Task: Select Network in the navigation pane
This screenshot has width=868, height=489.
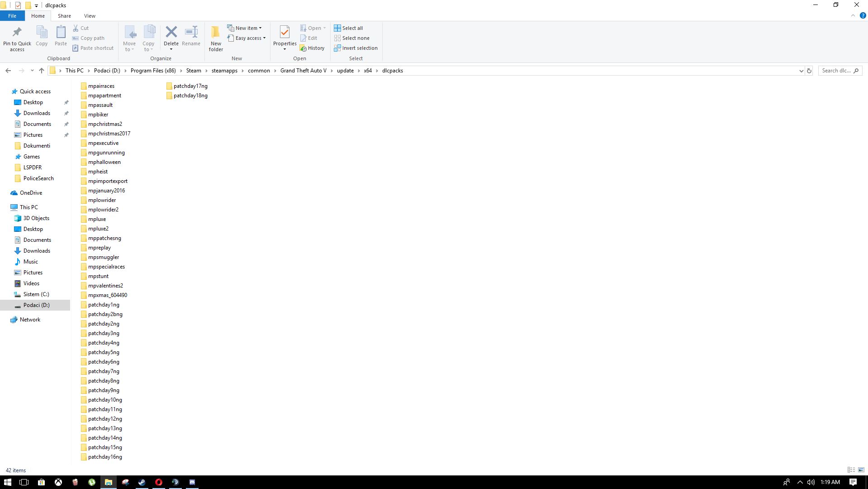Action: click(30, 320)
